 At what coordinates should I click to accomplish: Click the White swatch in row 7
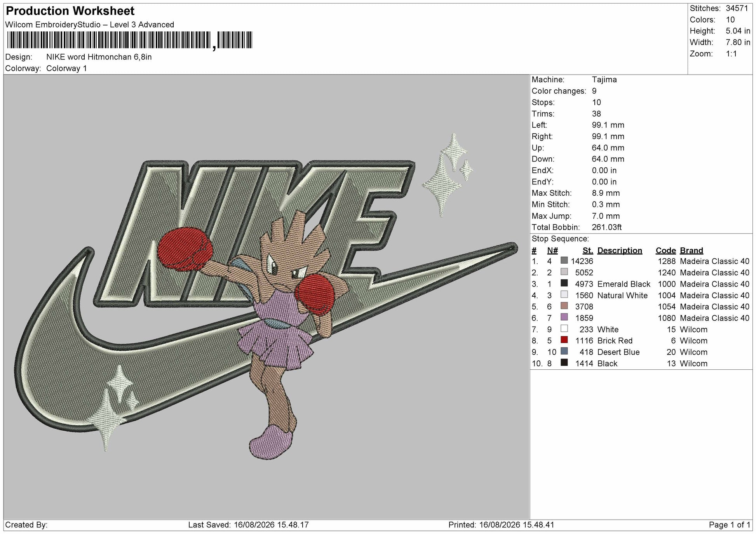pyautogui.click(x=564, y=329)
